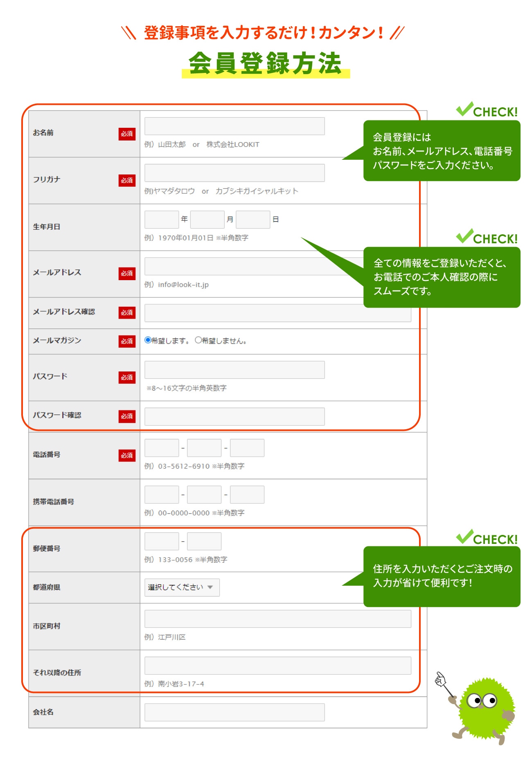Click the 生年月日 row label
This screenshot has width=532, height=770.
(47, 227)
